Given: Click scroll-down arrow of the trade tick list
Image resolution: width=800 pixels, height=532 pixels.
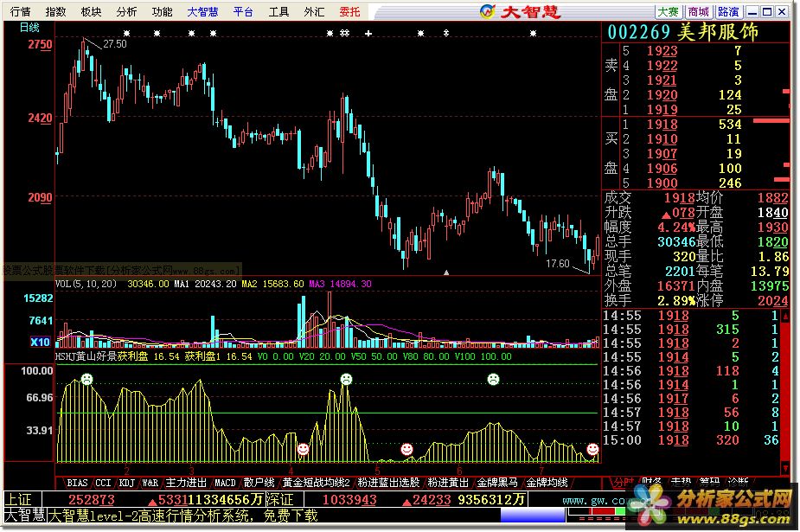Looking at the screenshot, I should 785,468.
